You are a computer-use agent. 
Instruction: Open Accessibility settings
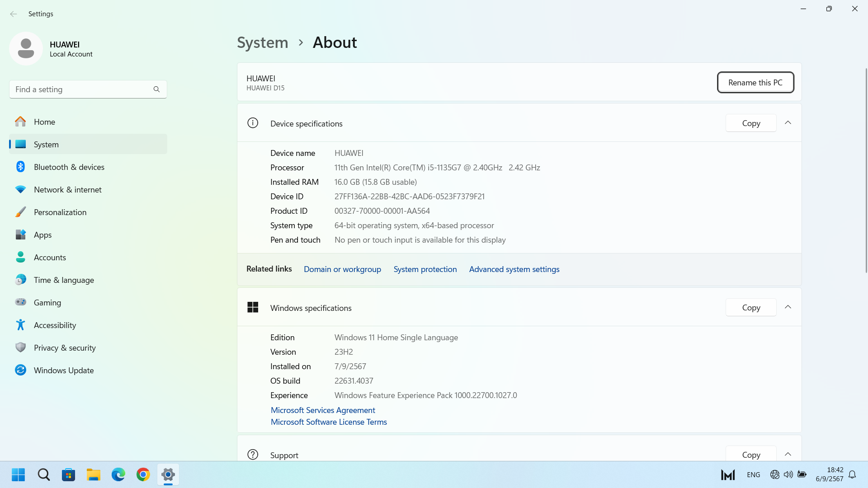[x=88, y=325]
